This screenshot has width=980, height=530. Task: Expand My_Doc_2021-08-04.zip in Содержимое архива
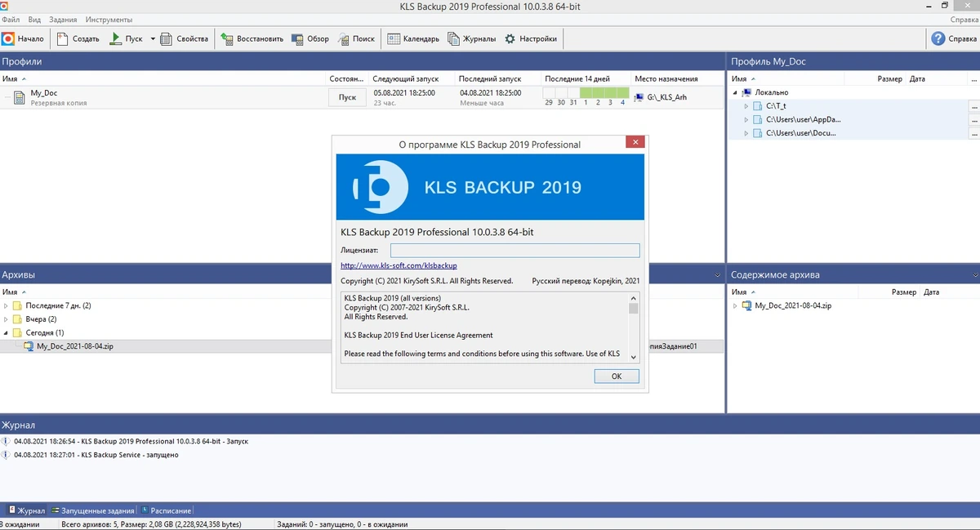[x=735, y=305]
